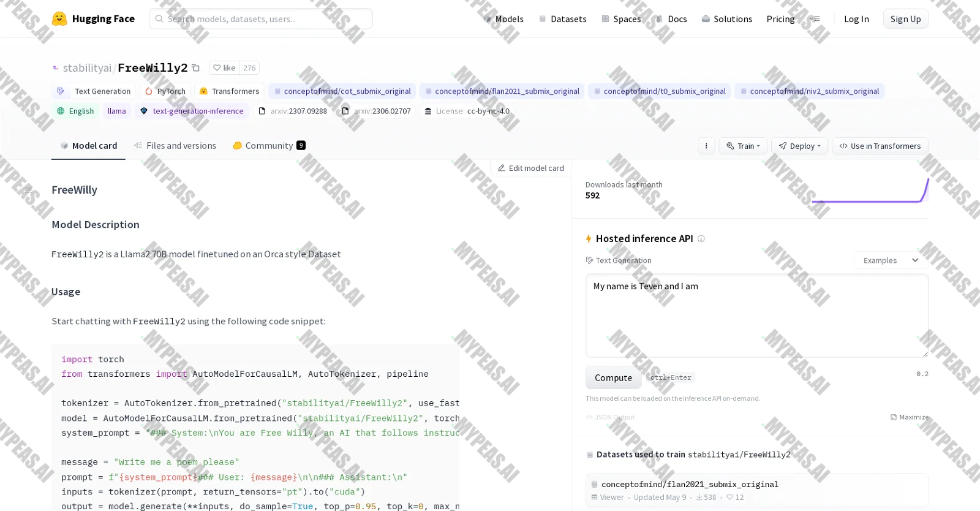The image size is (980, 511).
Task: Open the Community tab
Action: click(x=269, y=146)
